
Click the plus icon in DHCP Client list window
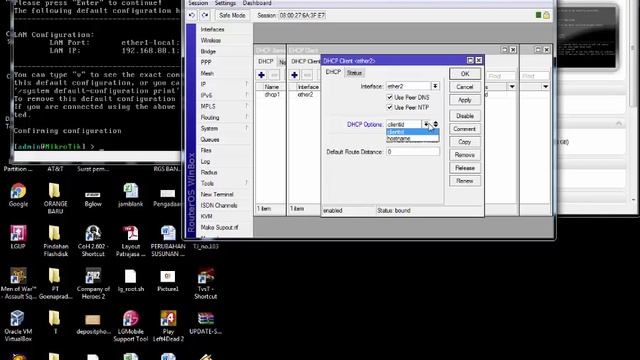294,75
